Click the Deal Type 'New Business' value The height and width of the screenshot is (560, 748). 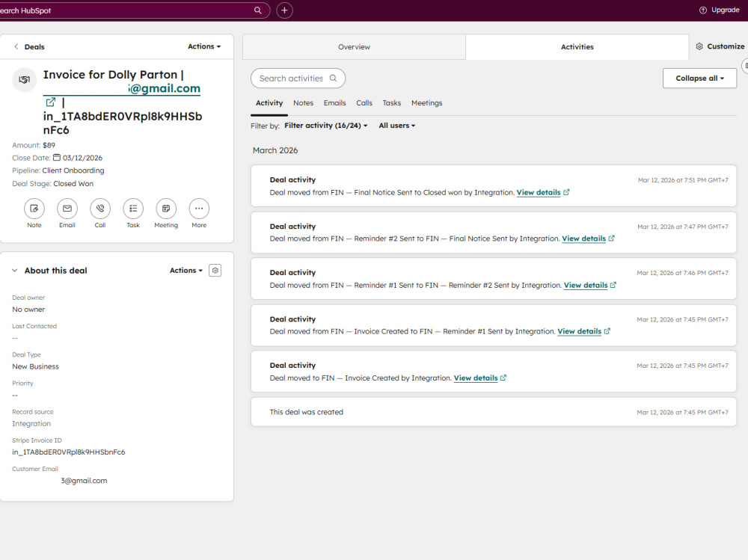click(x=35, y=367)
